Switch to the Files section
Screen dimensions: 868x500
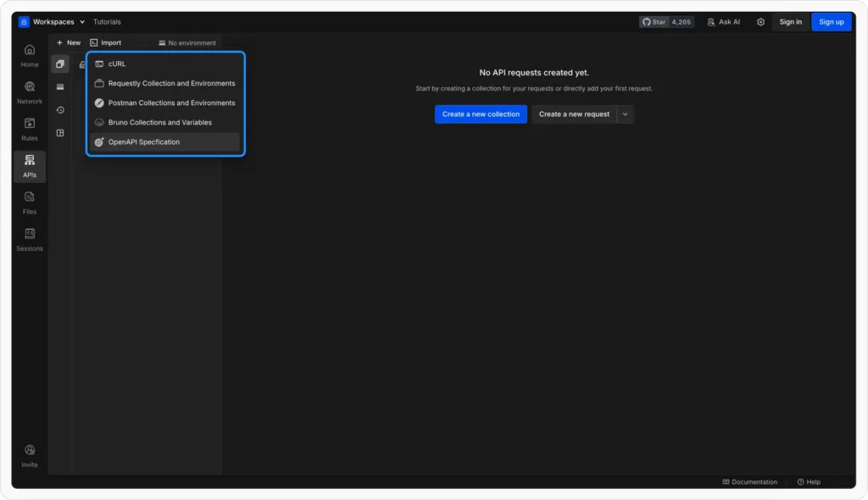(30, 203)
